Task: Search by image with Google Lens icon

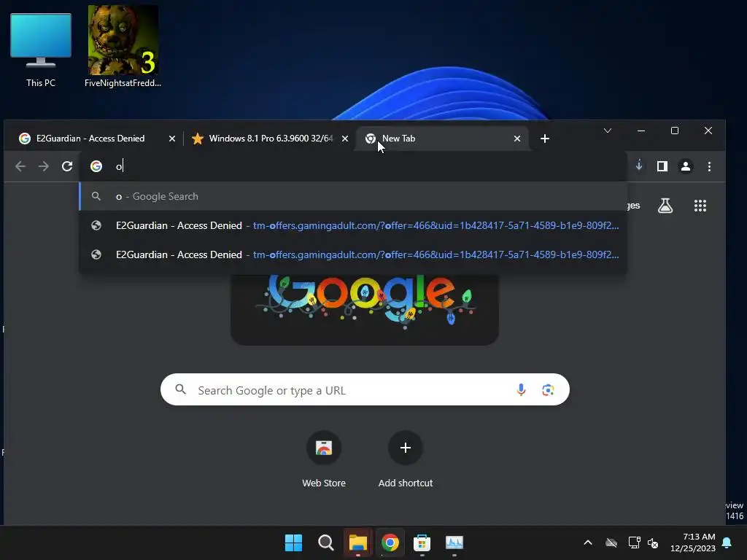Action: [548, 390]
